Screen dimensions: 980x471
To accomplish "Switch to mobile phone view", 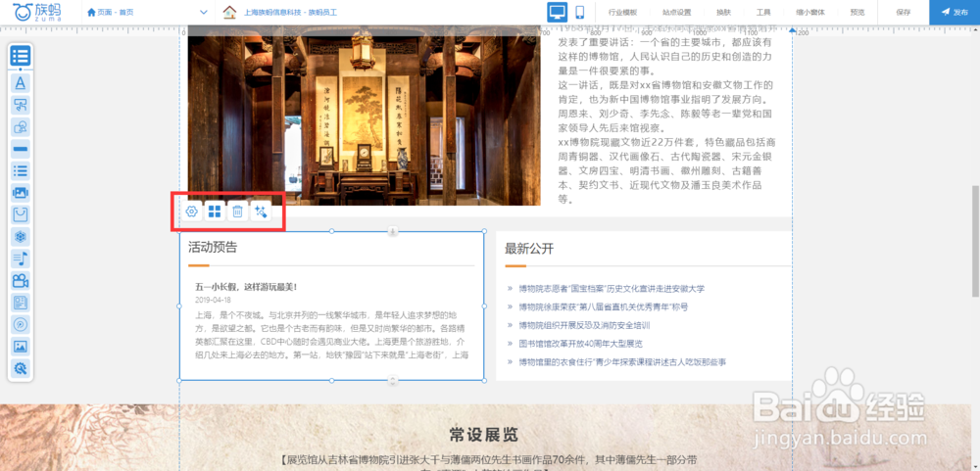I will [579, 12].
